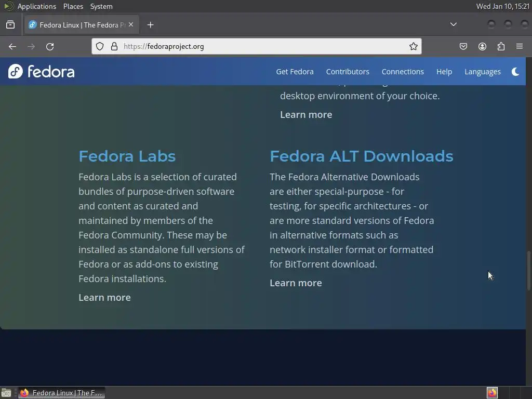Open the Firefox hamburger menu

520,46
